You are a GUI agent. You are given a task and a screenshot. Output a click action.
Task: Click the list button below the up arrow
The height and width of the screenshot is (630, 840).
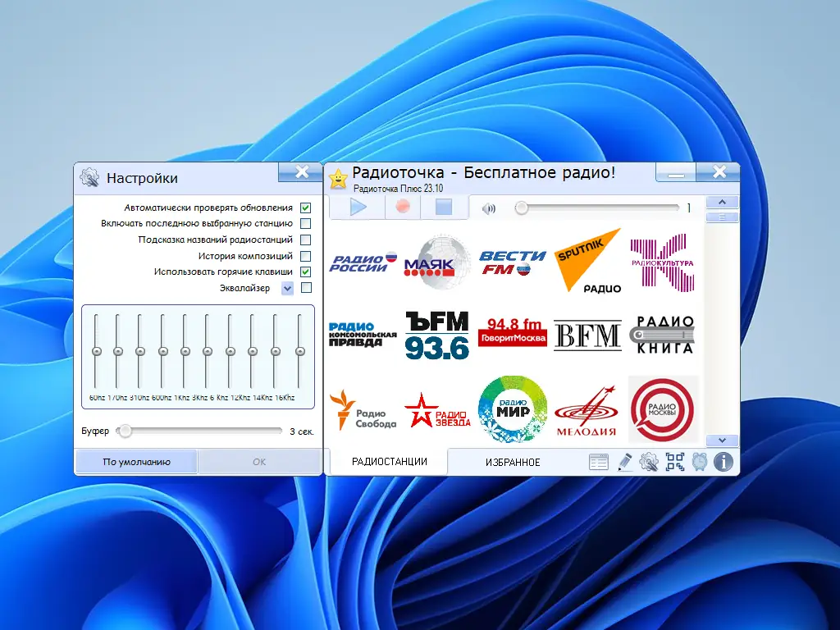tap(722, 217)
